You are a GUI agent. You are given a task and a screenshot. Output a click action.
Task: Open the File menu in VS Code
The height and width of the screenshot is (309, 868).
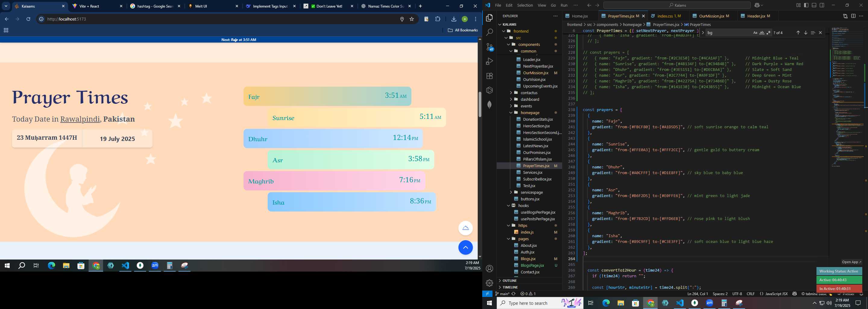(498, 5)
